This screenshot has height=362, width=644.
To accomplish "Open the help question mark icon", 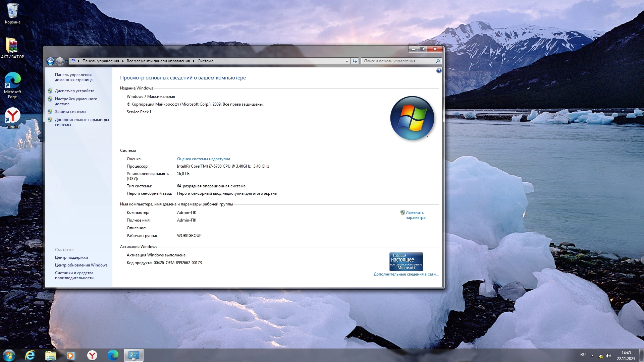I will (x=439, y=71).
